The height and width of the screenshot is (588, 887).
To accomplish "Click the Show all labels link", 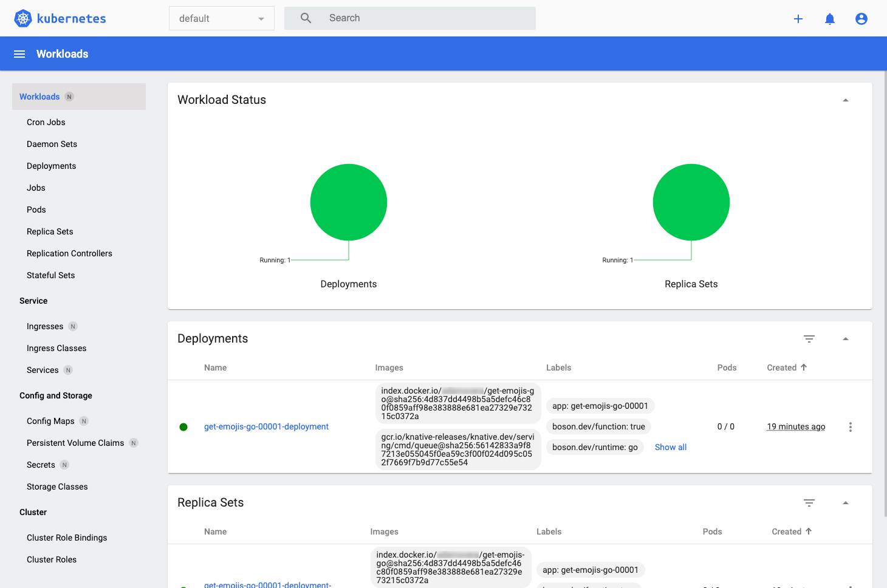I will click(x=670, y=447).
